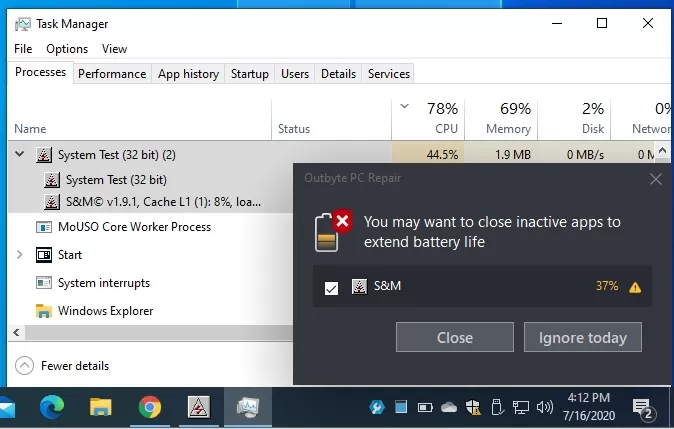
Task: Switch to the App history tab
Action: coord(188,74)
